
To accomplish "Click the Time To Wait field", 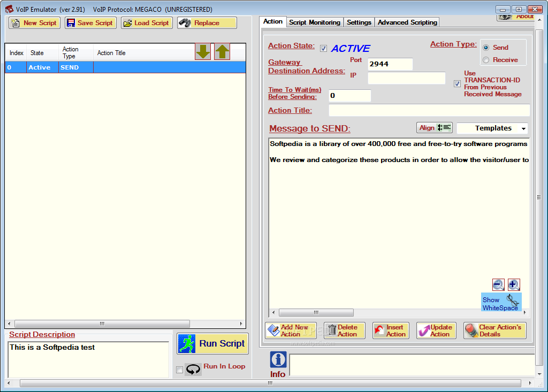I will [349, 96].
